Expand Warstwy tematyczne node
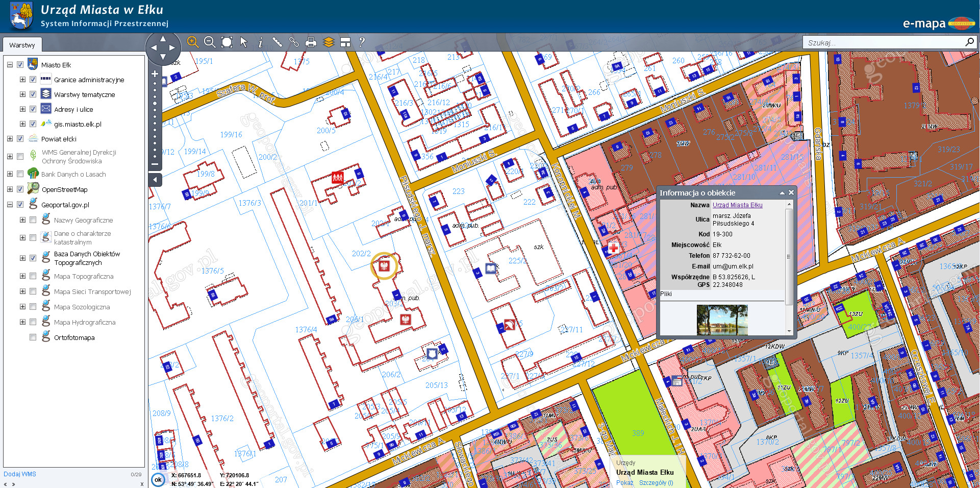 point(22,94)
